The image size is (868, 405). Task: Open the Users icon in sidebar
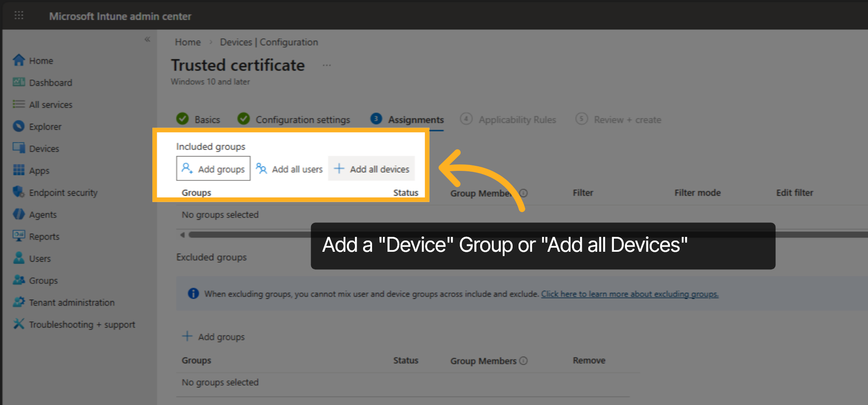pos(19,258)
